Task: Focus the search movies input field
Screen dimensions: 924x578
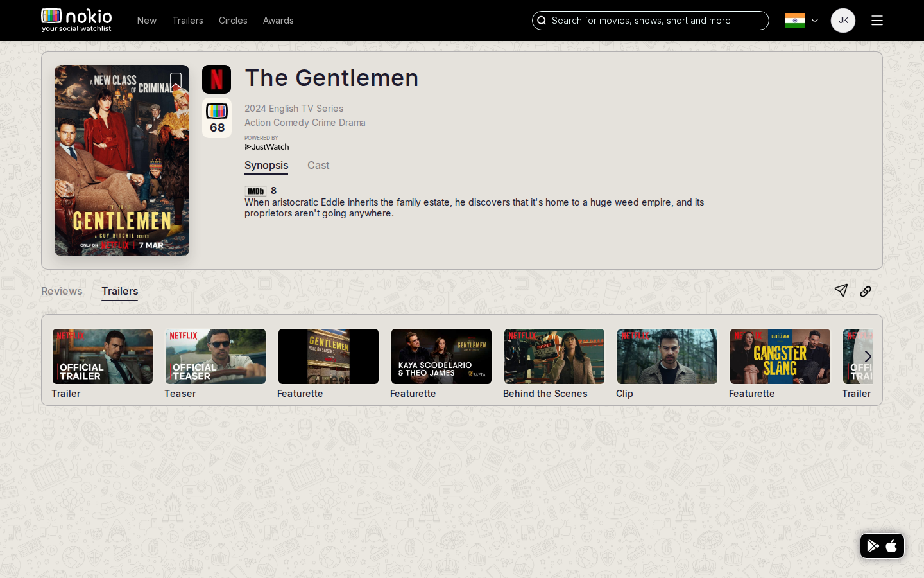Action: pyautogui.click(x=651, y=21)
